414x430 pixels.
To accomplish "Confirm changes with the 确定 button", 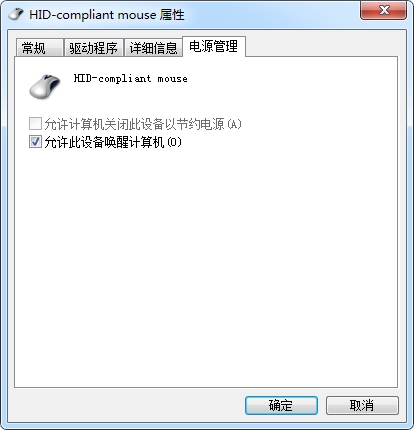I will [x=281, y=405].
